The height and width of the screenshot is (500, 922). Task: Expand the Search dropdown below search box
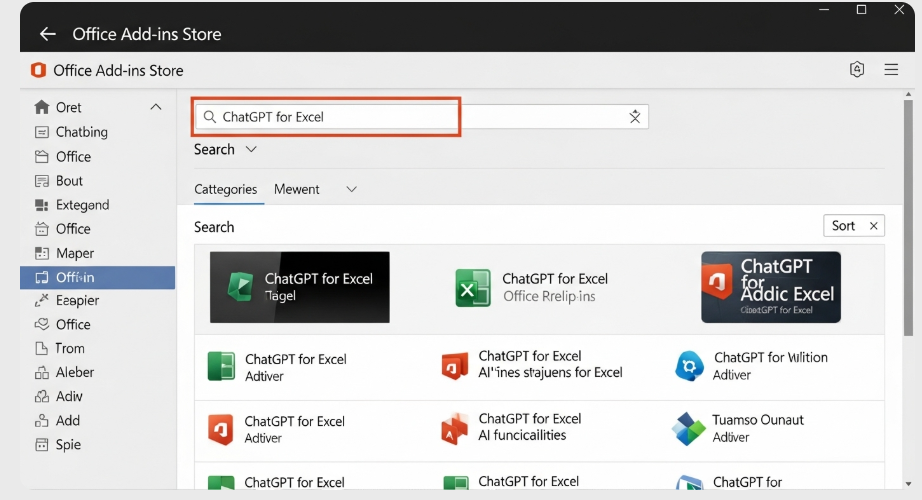click(x=226, y=149)
